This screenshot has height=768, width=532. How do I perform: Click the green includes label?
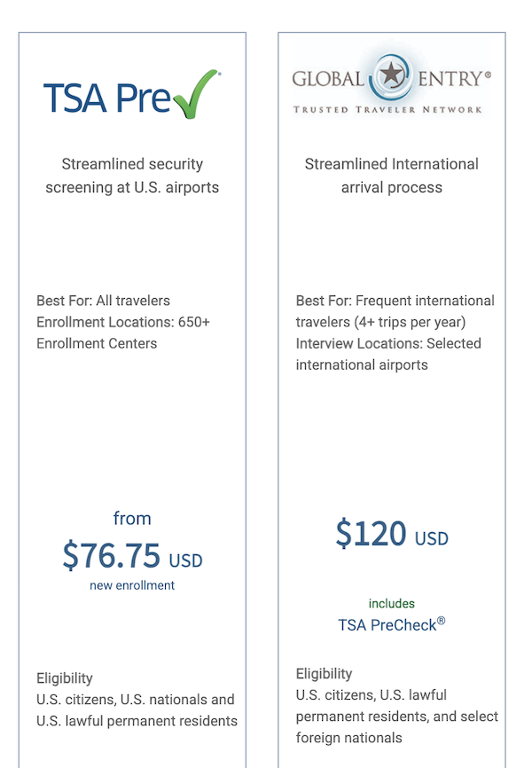391,603
